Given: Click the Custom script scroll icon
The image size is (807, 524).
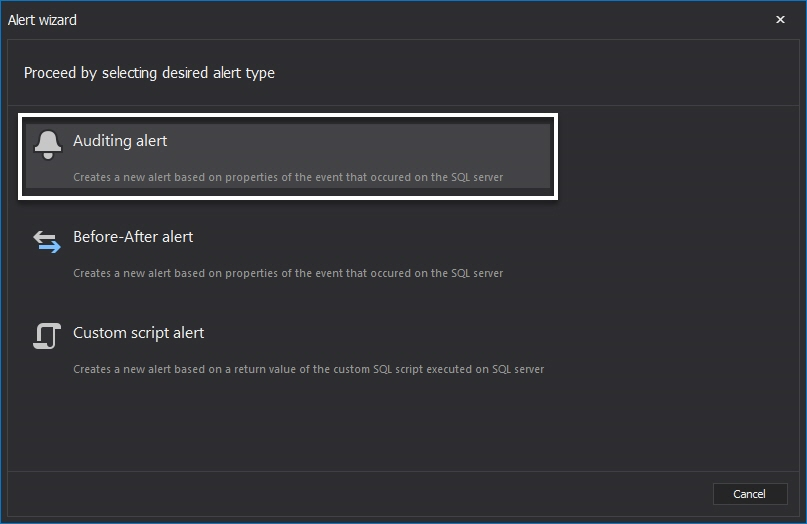Looking at the screenshot, I should pos(47,336).
